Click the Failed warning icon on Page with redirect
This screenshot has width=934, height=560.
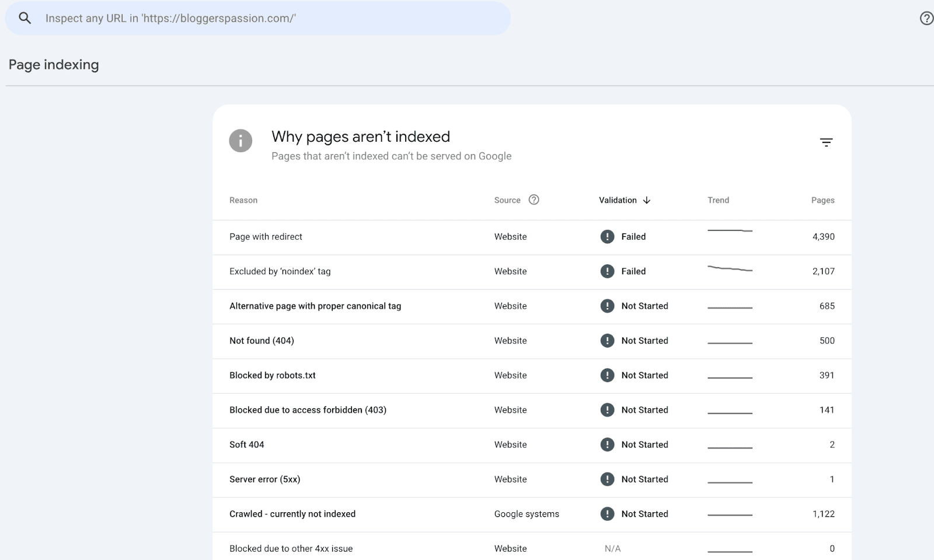pyautogui.click(x=607, y=236)
